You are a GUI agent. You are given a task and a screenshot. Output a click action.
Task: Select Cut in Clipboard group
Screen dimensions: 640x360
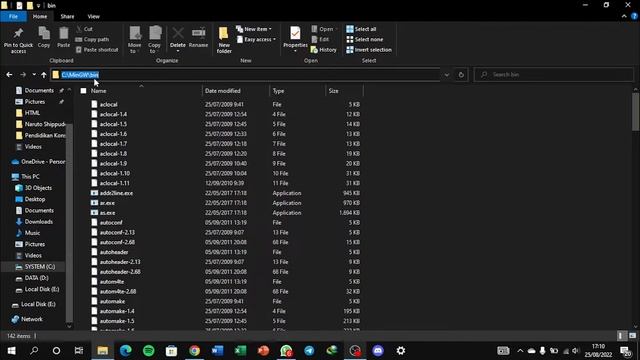coord(85,29)
